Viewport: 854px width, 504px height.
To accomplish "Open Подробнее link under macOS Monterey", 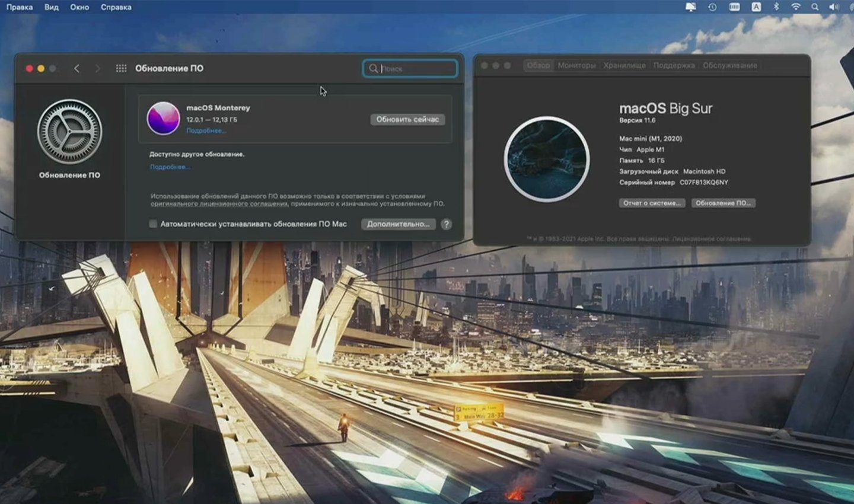I will click(x=206, y=130).
